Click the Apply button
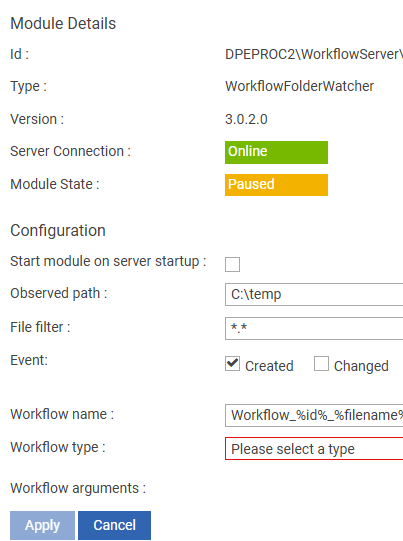The width and height of the screenshot is (403, 541). point(42,525)
